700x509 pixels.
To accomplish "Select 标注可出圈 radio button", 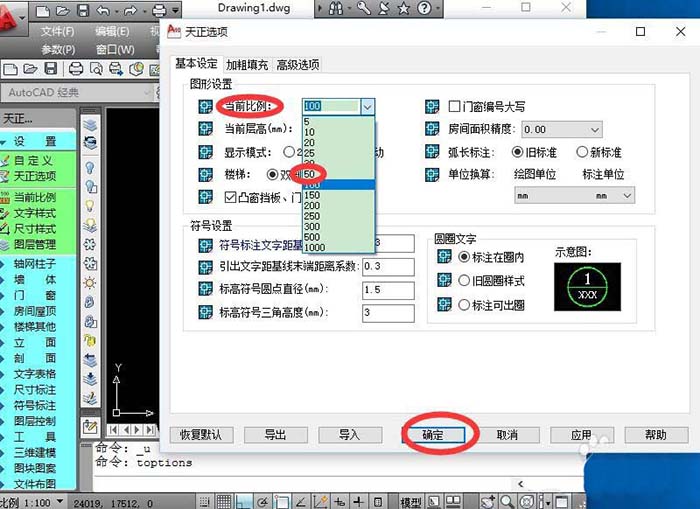I will tap(464, 305).
